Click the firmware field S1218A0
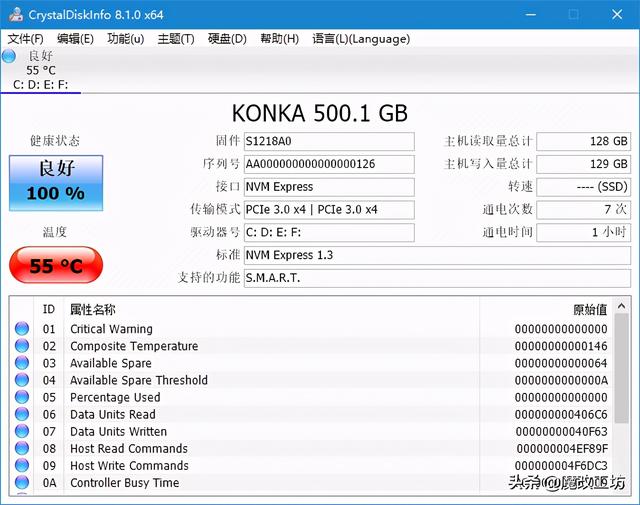Viewport: 640px width, 505px height. (329, 141)
